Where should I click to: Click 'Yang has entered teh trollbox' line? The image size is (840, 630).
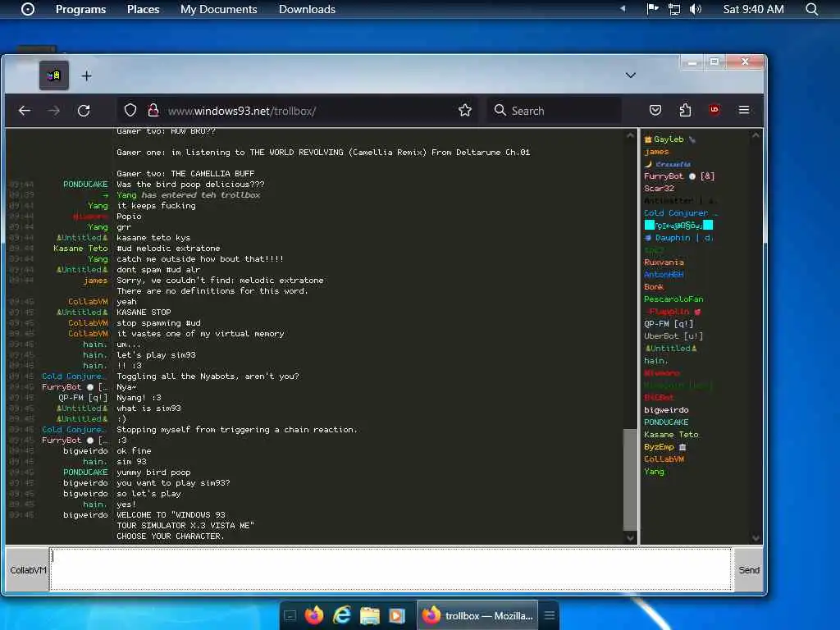point(189,195)
